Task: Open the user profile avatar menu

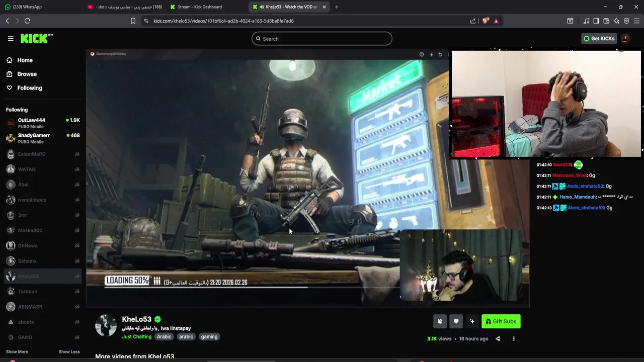Action: [625, 39]
